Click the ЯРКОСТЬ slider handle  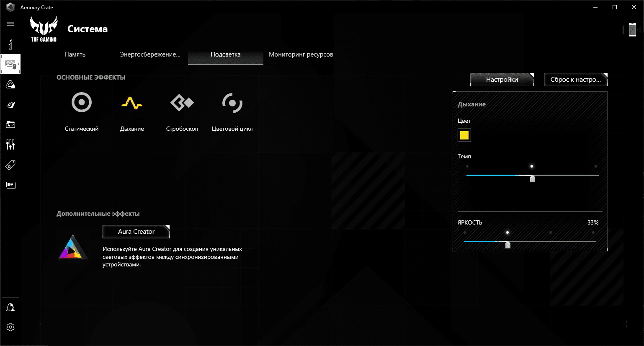click(x=508, y=245)
